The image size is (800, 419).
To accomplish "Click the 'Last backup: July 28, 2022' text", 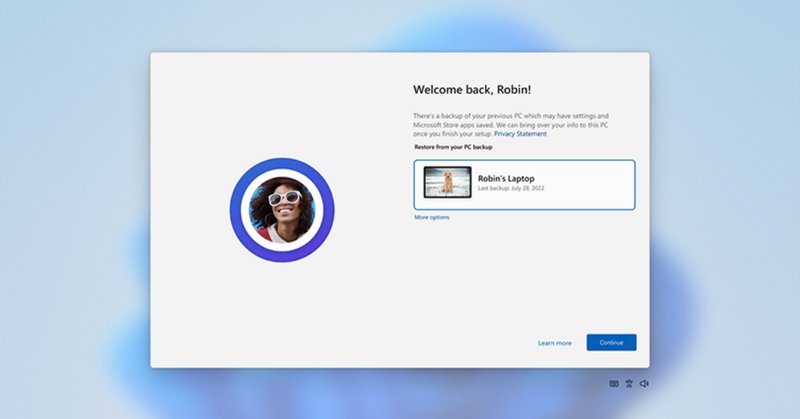I will tap(511, 188).
